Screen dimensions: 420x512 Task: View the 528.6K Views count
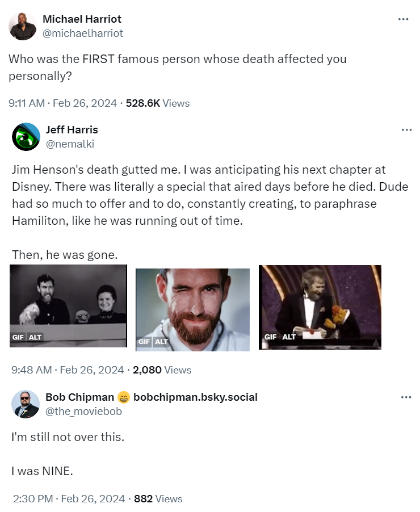[x=158, y=103]
